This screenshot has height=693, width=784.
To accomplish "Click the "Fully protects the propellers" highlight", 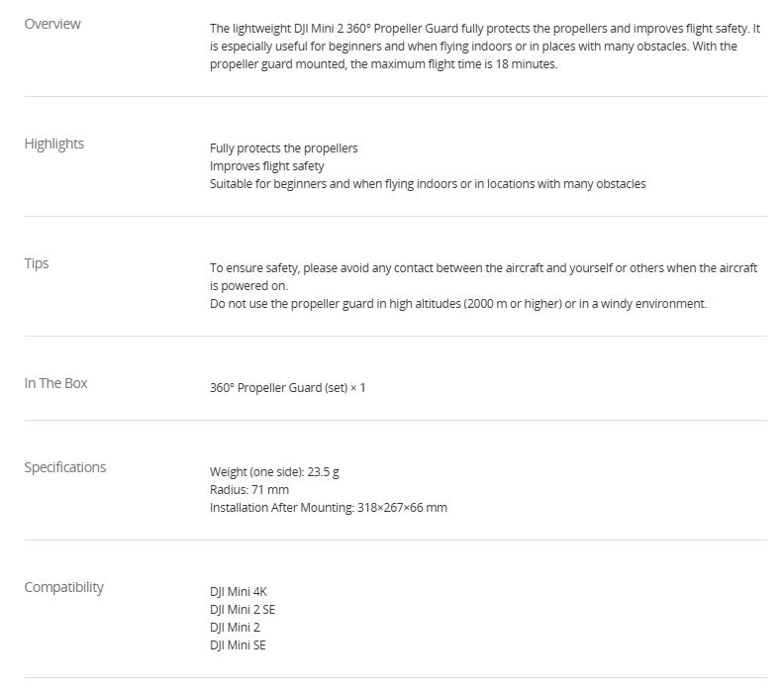I will (283, 148).
